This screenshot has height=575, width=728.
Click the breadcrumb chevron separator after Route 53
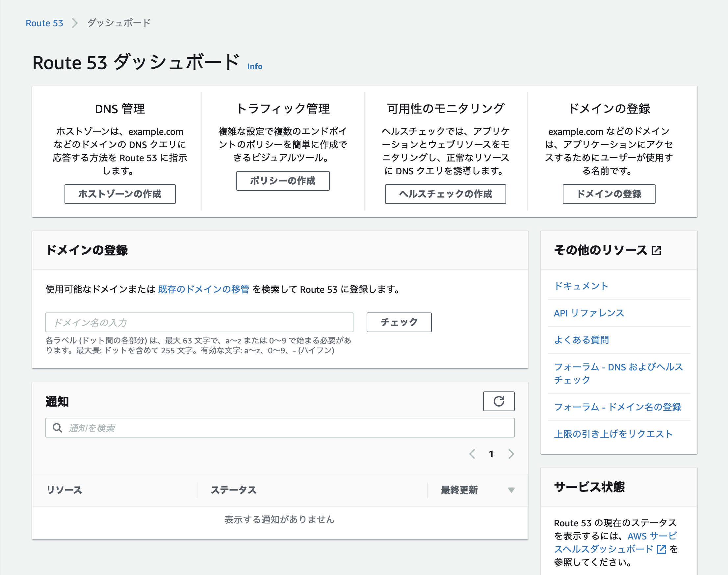pyautogui.click(x=75, y=23)
